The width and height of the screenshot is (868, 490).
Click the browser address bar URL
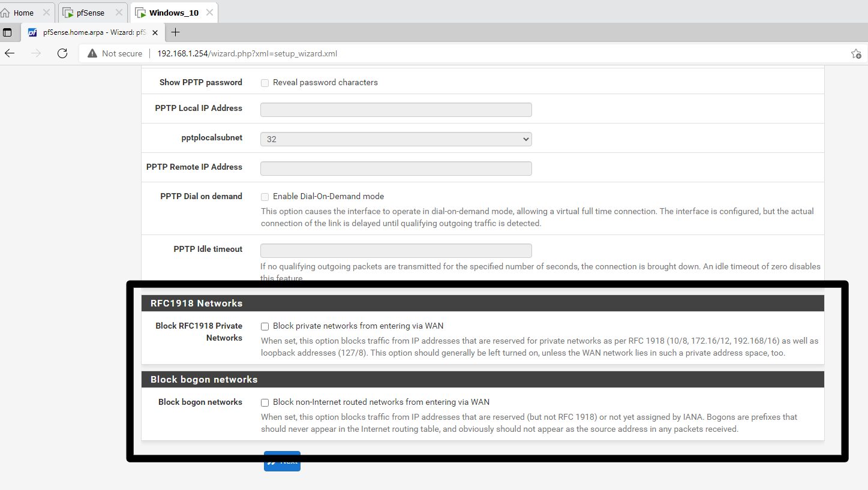[247, 53]
